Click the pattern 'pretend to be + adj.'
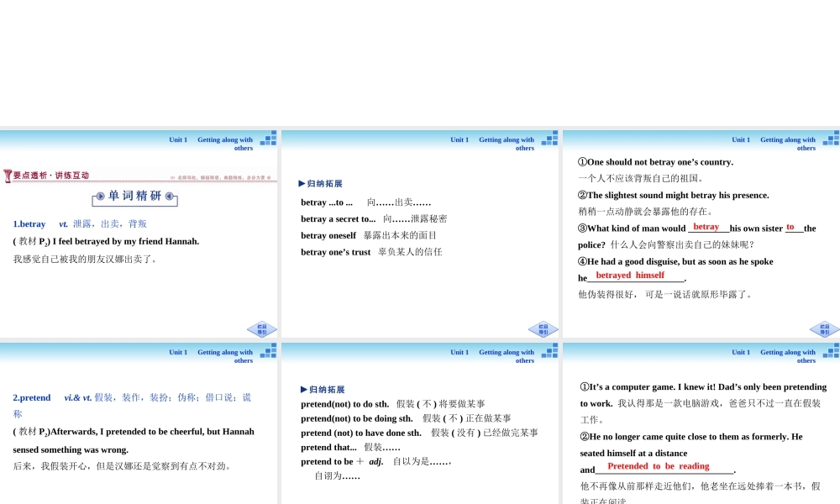 (342, 462)
